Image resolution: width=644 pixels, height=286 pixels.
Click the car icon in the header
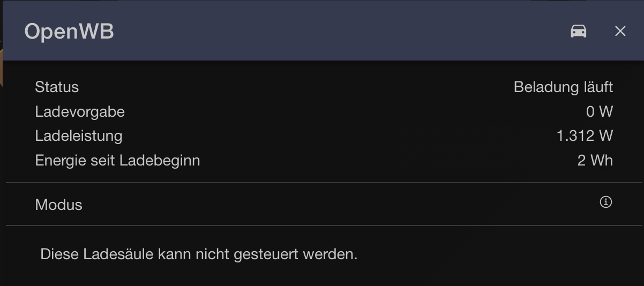(579, 32)
